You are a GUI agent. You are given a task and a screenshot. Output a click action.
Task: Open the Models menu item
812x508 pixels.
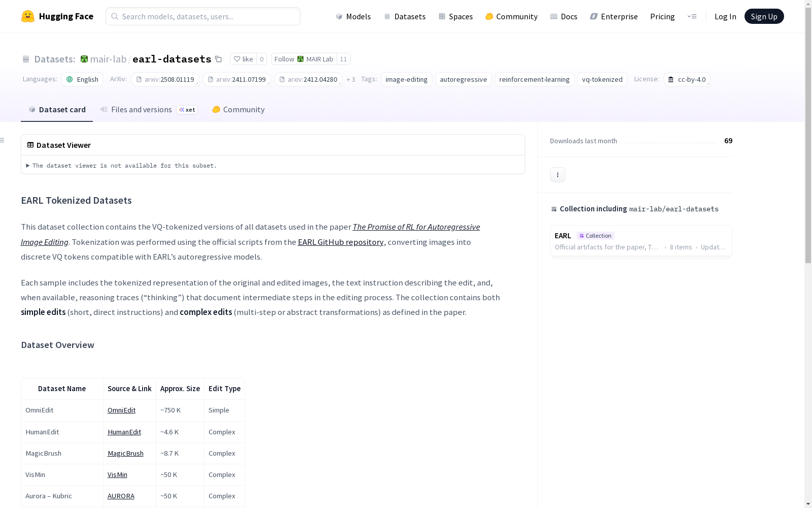click(x=353, y=16)
